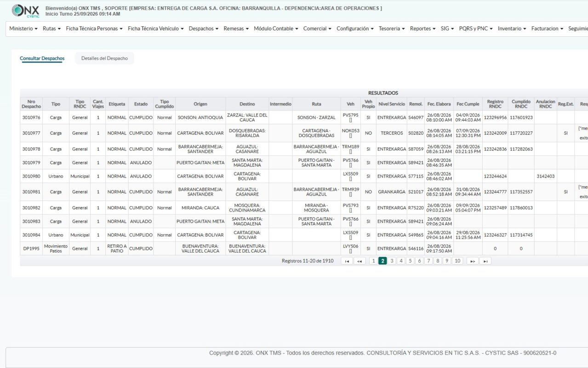
Task: Click the Fec. Elabora column header
Action: pyautogui.click(x=439, y=104)
